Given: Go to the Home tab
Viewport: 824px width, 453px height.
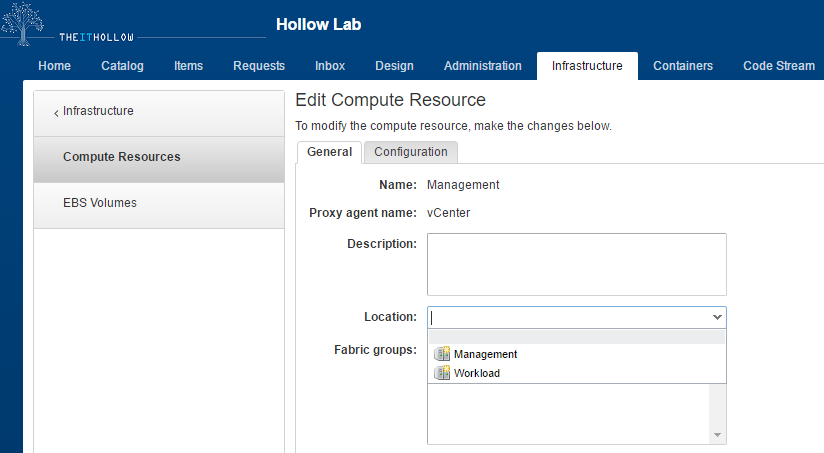Looking at the screenshot, I should point(54,66).
